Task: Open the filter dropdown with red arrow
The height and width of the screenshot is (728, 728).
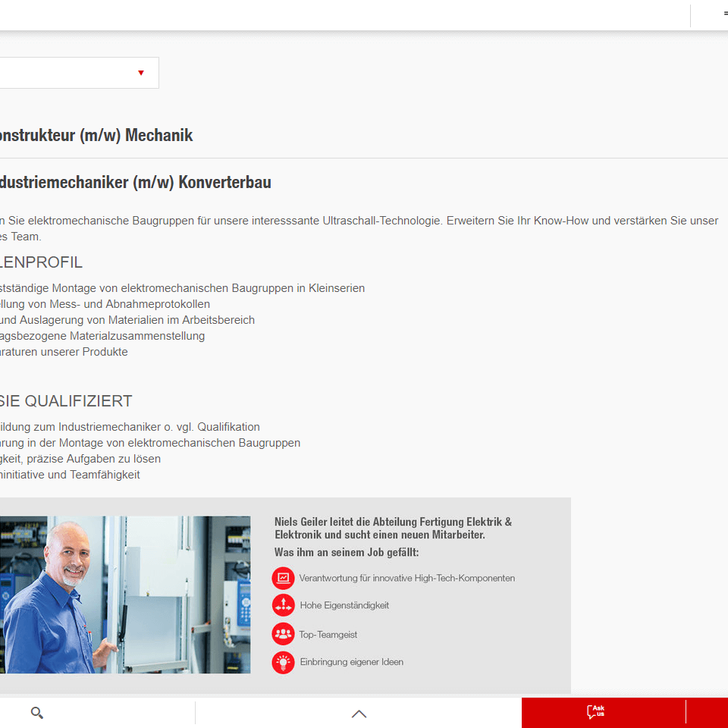Action: [79, 73]
